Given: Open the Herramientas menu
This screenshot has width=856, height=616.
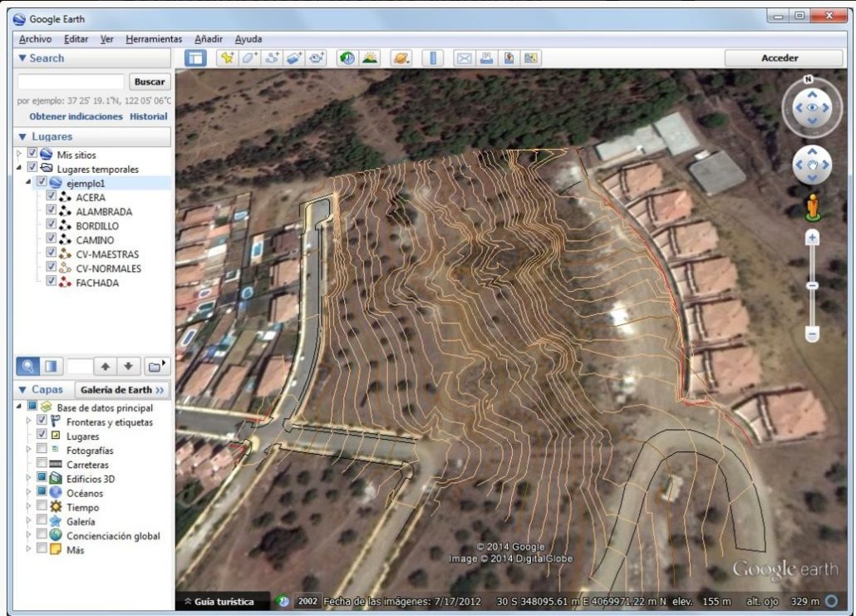Looking at the screenshot, I should coord(154,39).
